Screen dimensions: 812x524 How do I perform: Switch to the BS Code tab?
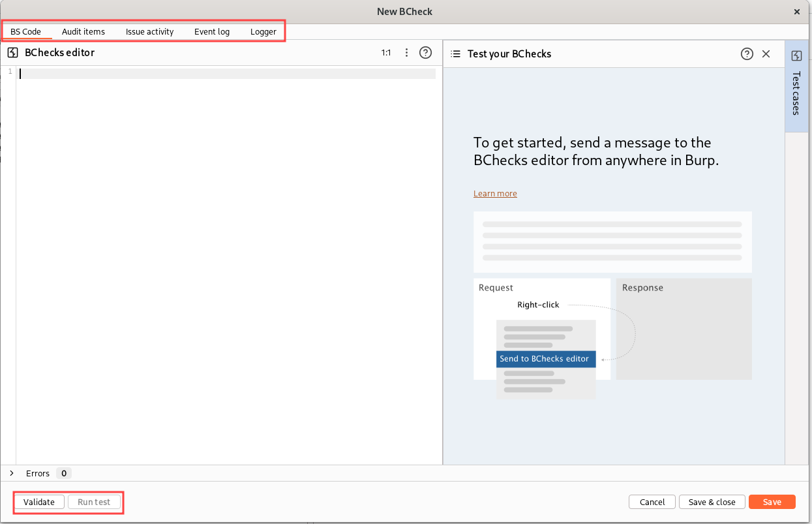26,31
